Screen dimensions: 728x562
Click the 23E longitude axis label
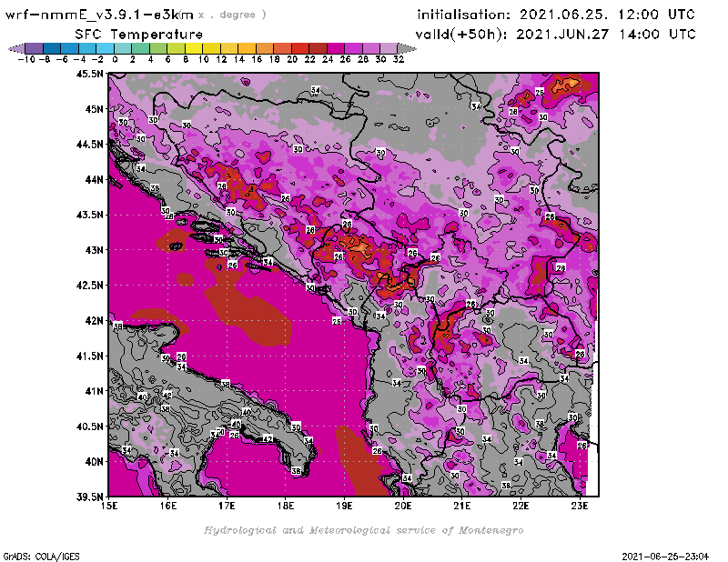click(x=579, y=507)
